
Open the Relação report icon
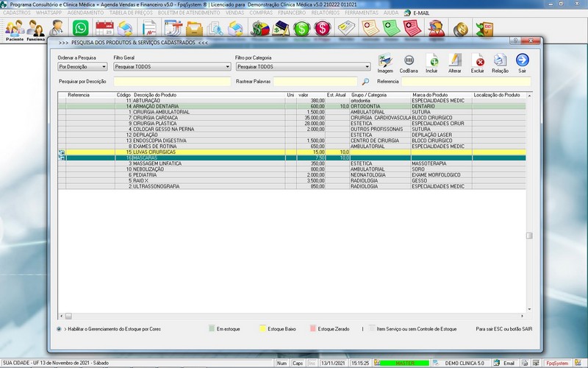click(x=500, y=61)
